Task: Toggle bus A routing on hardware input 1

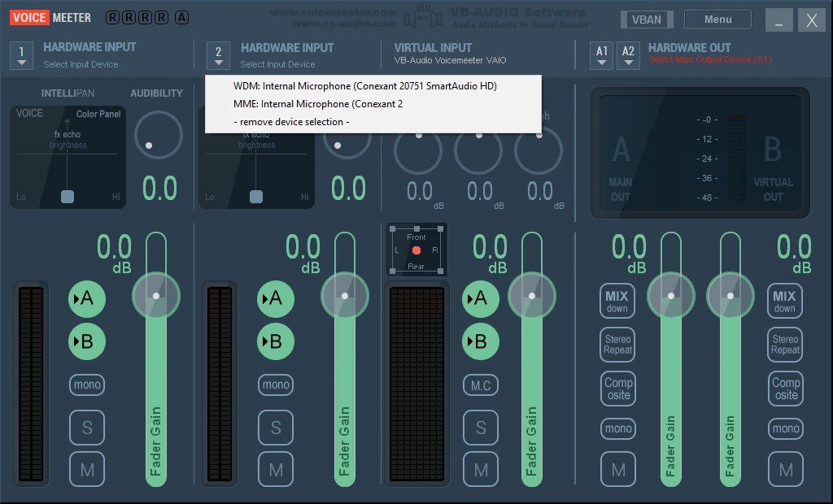Action: click(x=86, y=298)
